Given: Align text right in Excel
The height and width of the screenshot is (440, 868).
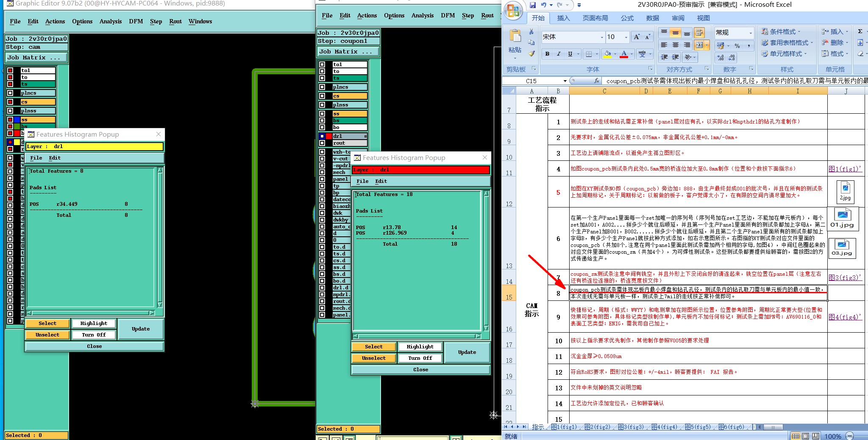Looking at the screenshot, I should (x=687, y=45).
